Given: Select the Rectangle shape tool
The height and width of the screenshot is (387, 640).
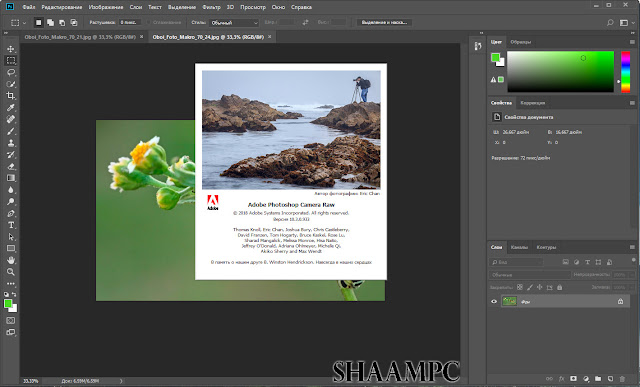Looking at the screenshot, I should (x=11, y=249).
